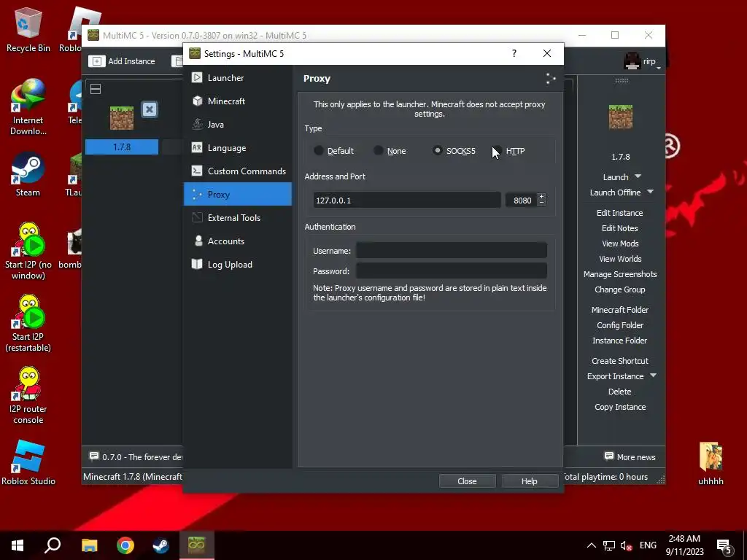Click More news in MultiMC status bar
The width and height of the screenshot is (747, 560).
pos(630,456)
